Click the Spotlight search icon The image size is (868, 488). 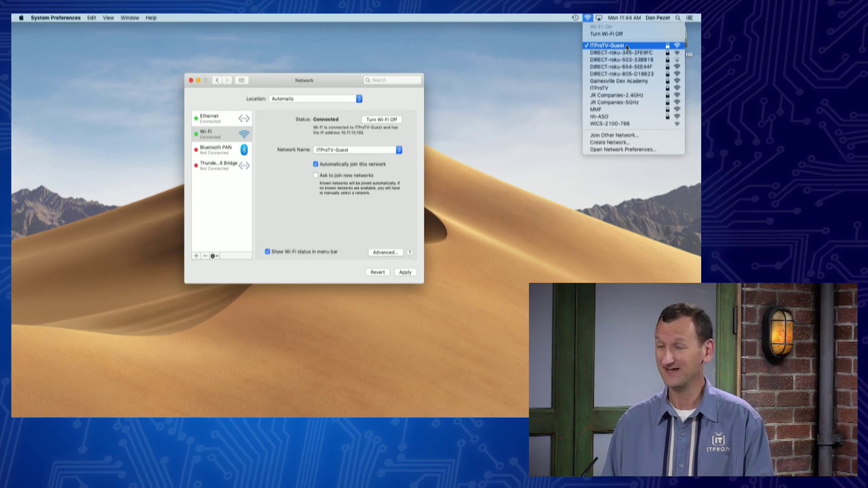(677, 18)
